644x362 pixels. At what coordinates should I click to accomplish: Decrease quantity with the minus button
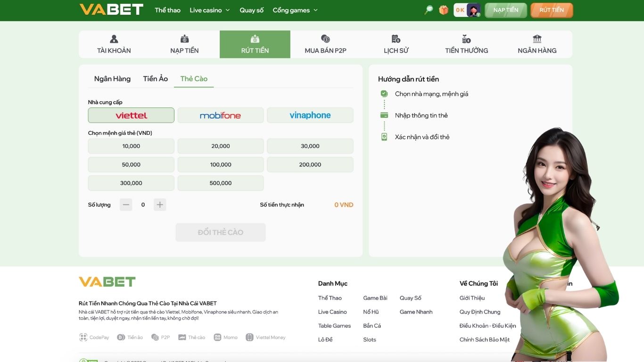pos(126,205)
